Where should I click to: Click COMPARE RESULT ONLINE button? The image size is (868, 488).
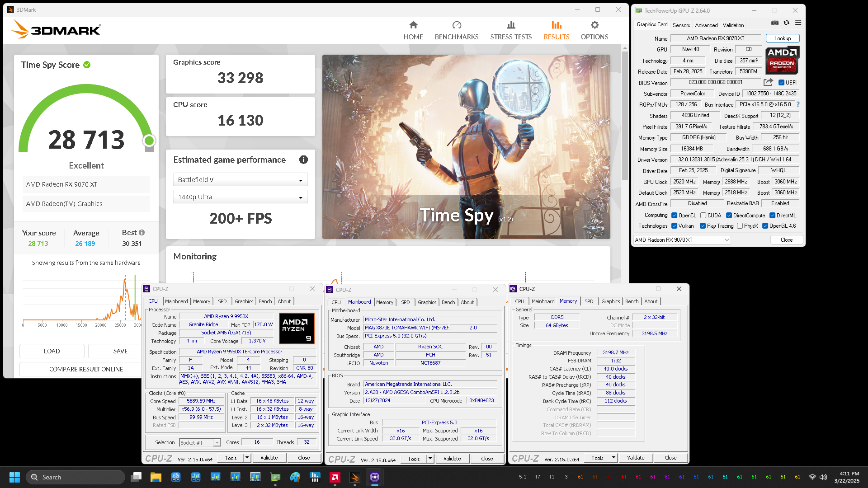tap(81, 369)
